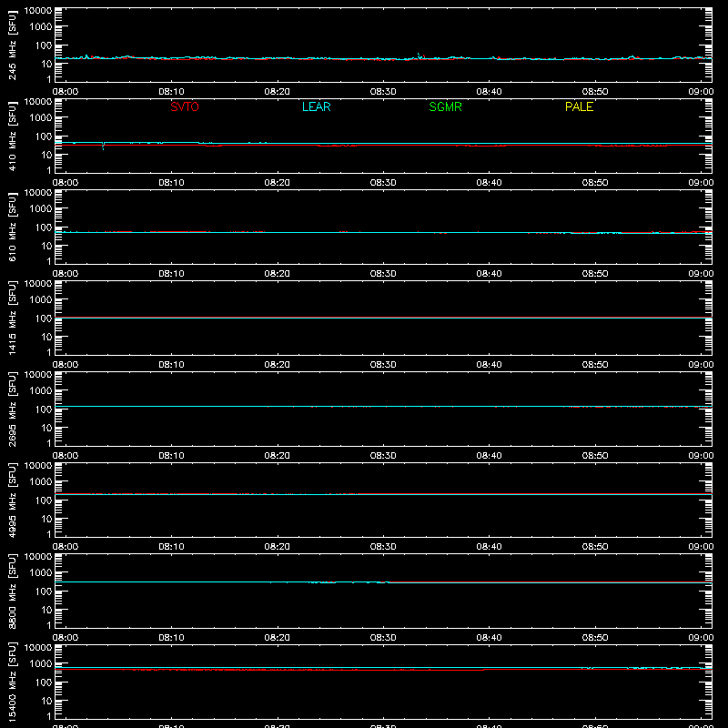
Task: Click 08:10 tick label of 410 MHz plot
Action: [171, 183]
